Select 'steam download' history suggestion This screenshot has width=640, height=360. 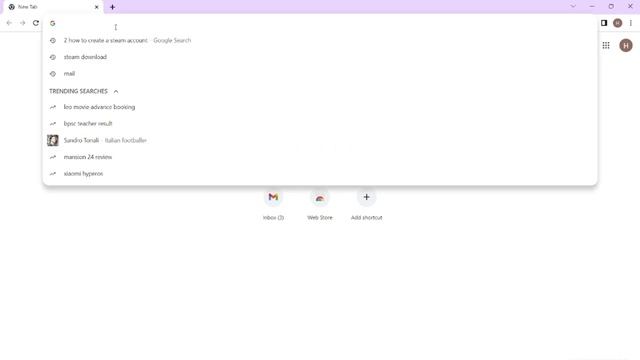[320, 57]
